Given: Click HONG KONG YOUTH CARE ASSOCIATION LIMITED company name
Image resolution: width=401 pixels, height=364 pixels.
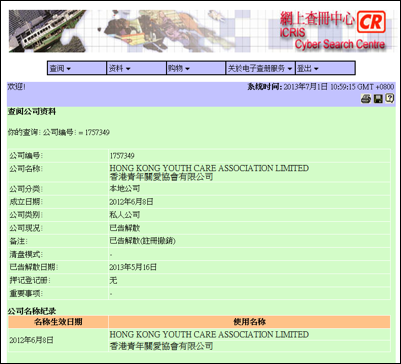Looking at the screenshot, I should (209, 168).
